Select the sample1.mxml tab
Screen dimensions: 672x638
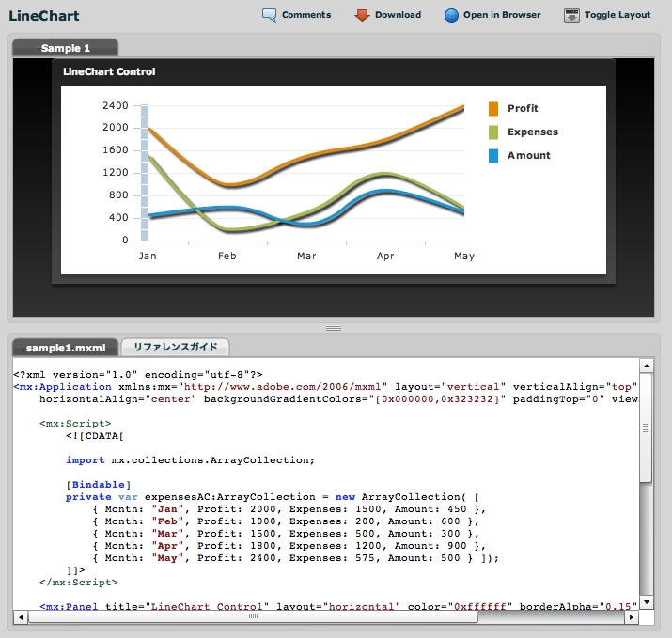(65, 348)
